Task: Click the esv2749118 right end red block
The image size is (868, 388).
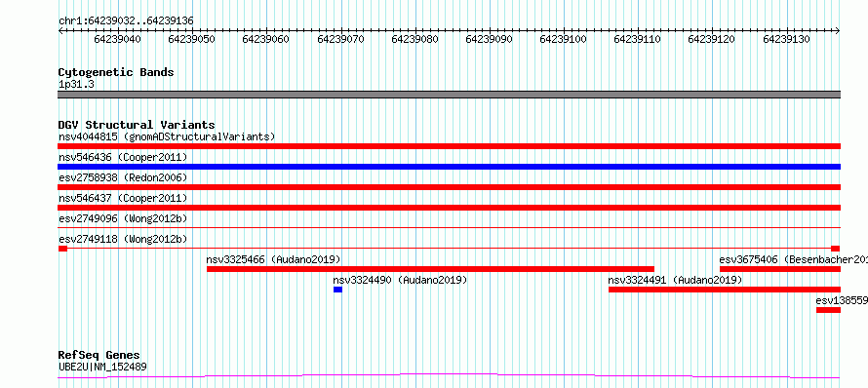Action: coord(836,249)
